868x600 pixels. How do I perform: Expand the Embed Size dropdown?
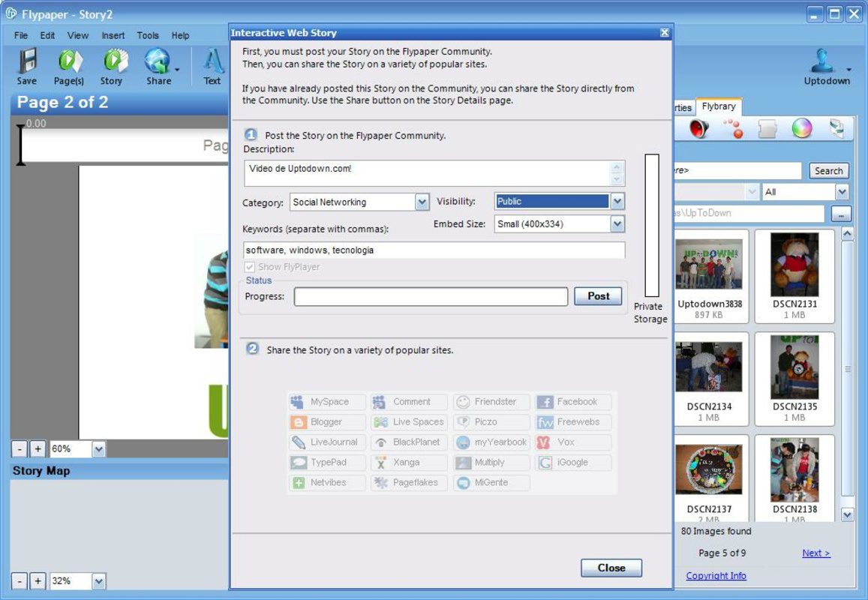pyautogui.click(x=617, y=223)
